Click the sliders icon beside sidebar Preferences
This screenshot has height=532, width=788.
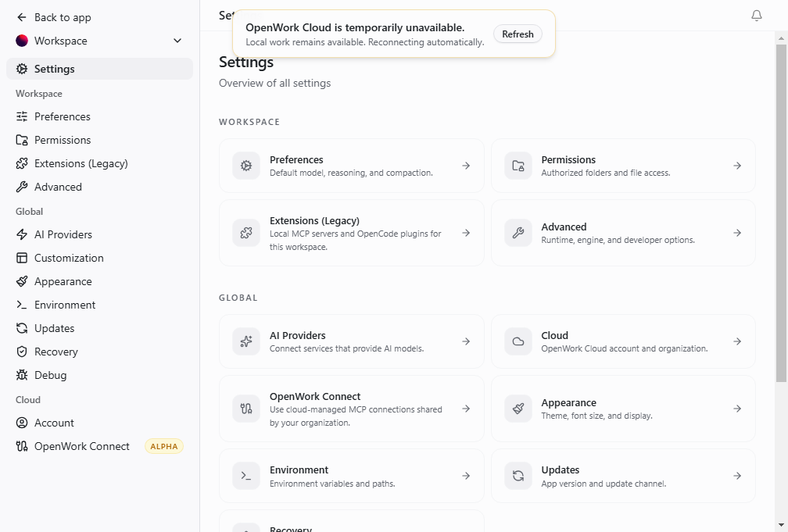coord(22,116)
